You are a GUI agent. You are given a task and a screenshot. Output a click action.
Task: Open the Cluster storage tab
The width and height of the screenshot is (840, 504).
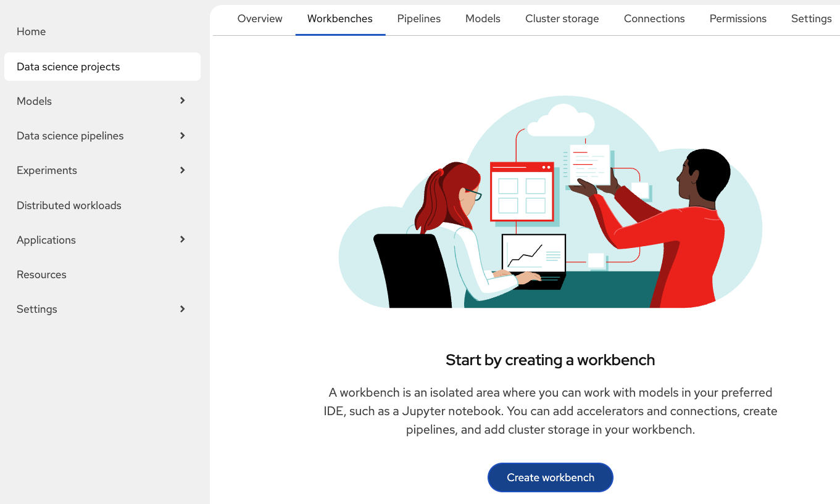click(562, 19)
